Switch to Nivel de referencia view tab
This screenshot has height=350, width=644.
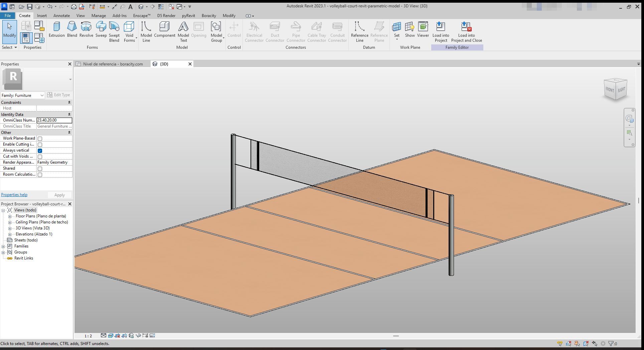click(113, 64)
